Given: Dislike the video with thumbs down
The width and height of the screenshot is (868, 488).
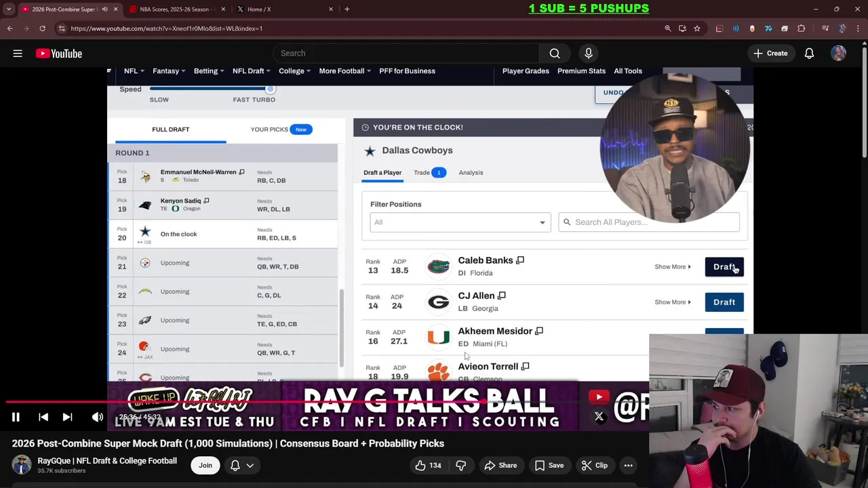Looking at the screenshot, I should (x=461, y=466).
